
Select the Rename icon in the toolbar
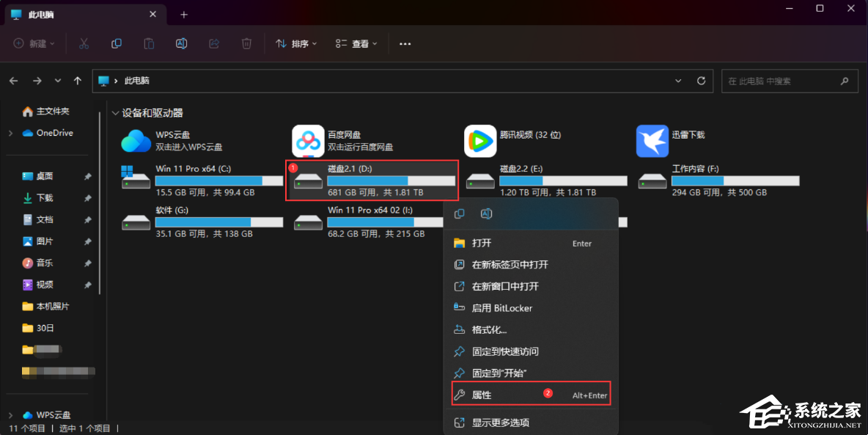[181, 43]
